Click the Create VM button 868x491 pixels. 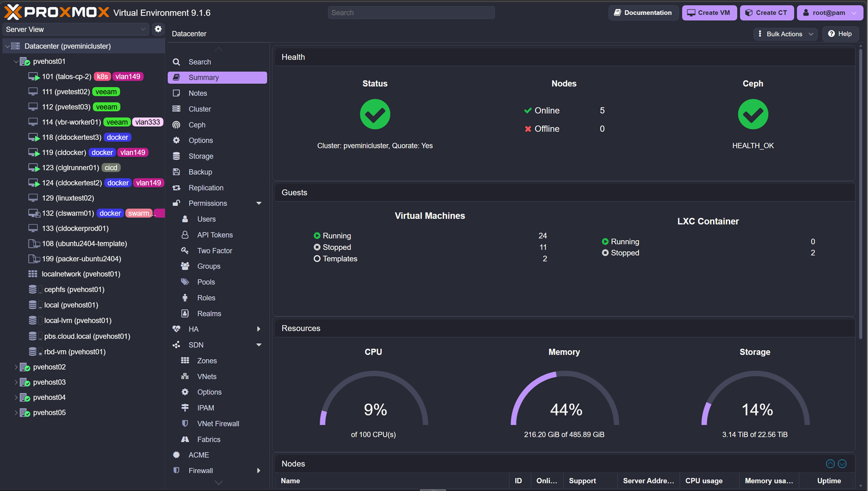(709, 13)
